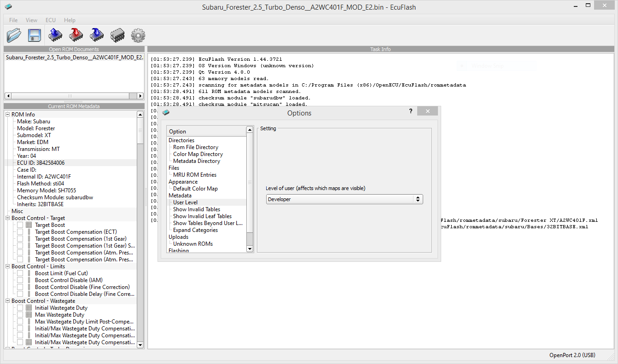Screen dimensions: 618x364
Task: Click the icon beside Boost Control Disable (Fine Correction)
Action: click(29, 287)
